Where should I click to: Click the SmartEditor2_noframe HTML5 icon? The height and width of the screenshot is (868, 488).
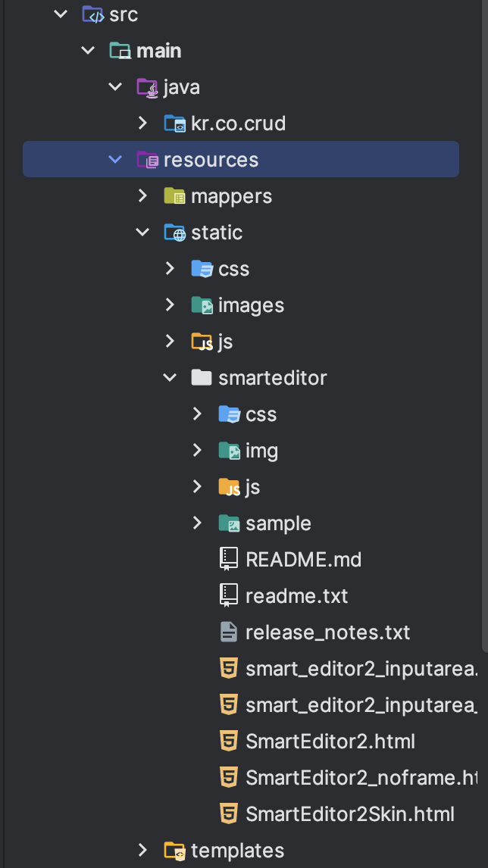click(x=229, y=777)
